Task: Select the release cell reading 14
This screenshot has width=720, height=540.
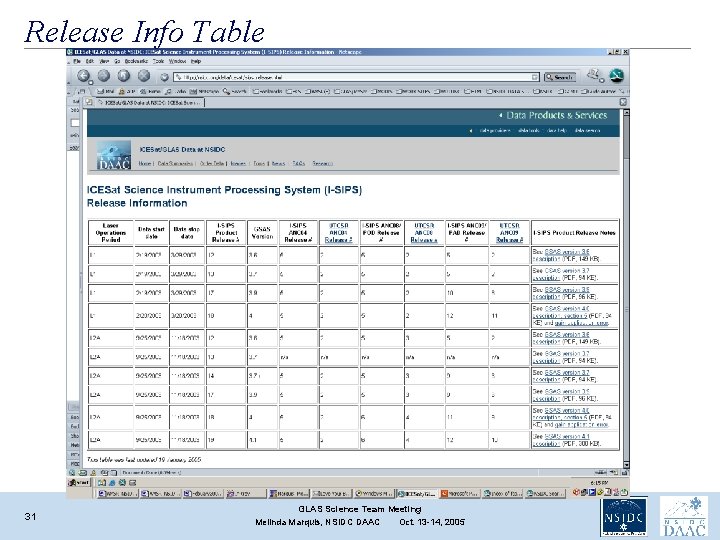Action: pyautogui.click(x=226, y=376)
